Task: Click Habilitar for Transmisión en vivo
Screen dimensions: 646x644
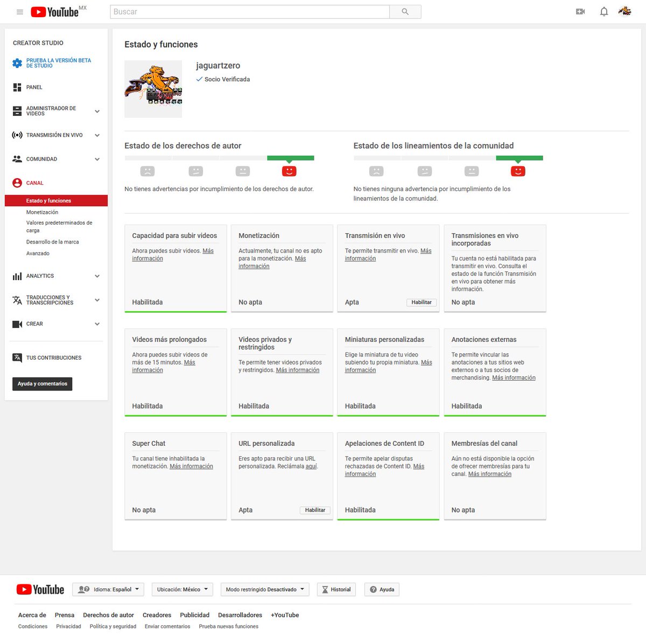Action: (x=422, y=302)
